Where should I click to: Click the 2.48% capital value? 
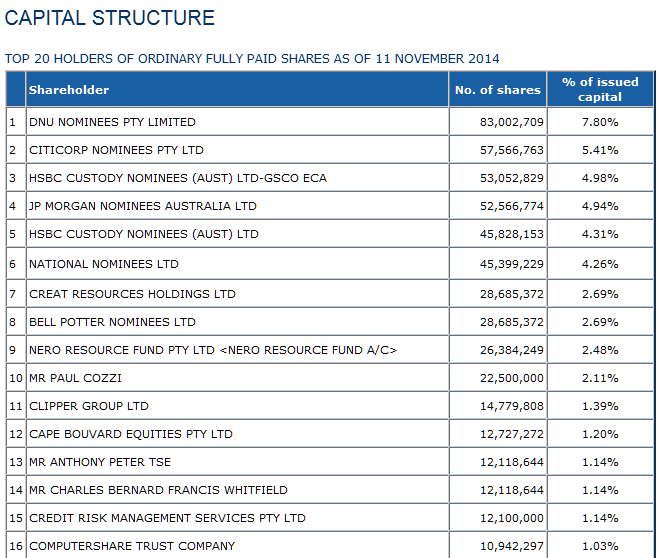tap(600, 350)
